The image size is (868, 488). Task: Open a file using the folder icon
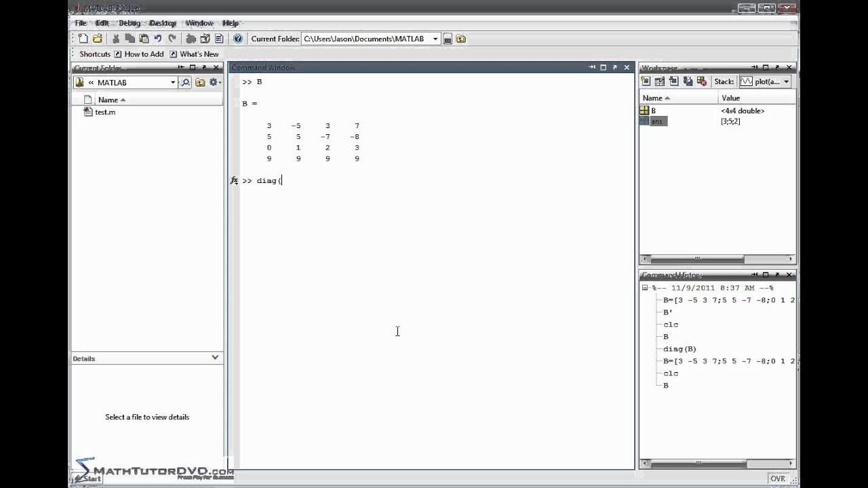click(x=97, y=39)
